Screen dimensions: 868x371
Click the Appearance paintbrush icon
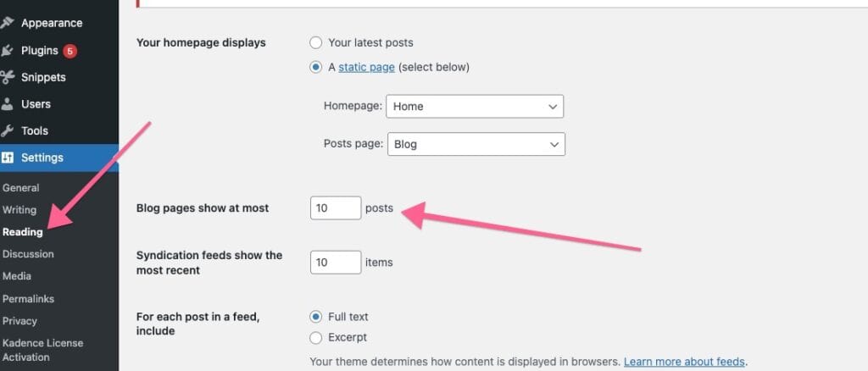click(8, 23)
